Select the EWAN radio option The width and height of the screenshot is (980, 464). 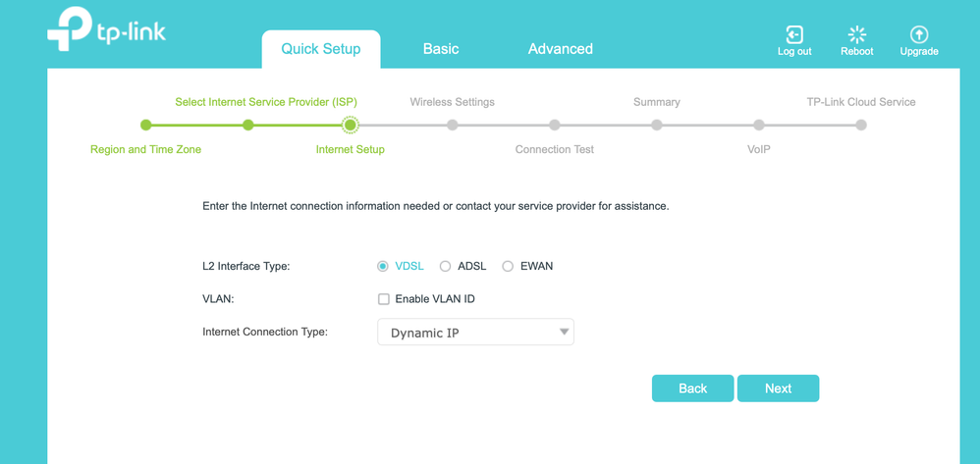pos(508,266)
